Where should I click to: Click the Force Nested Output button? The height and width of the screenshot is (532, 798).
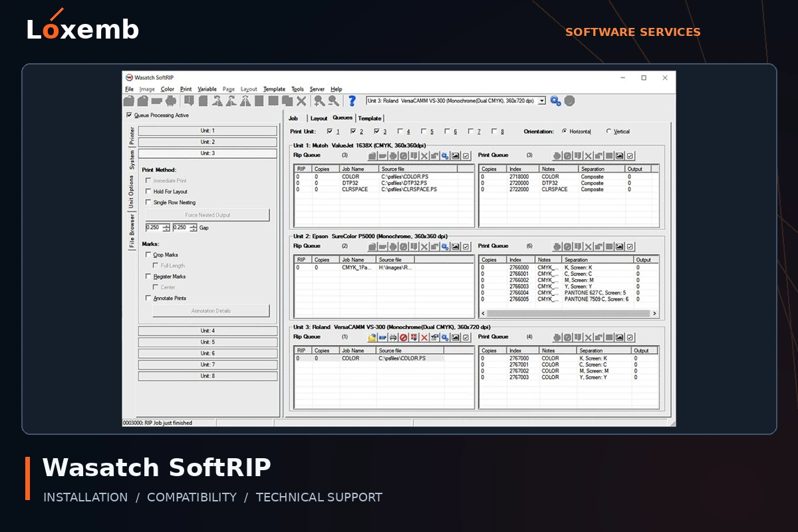pyautogui.click(x=207, y=215)
